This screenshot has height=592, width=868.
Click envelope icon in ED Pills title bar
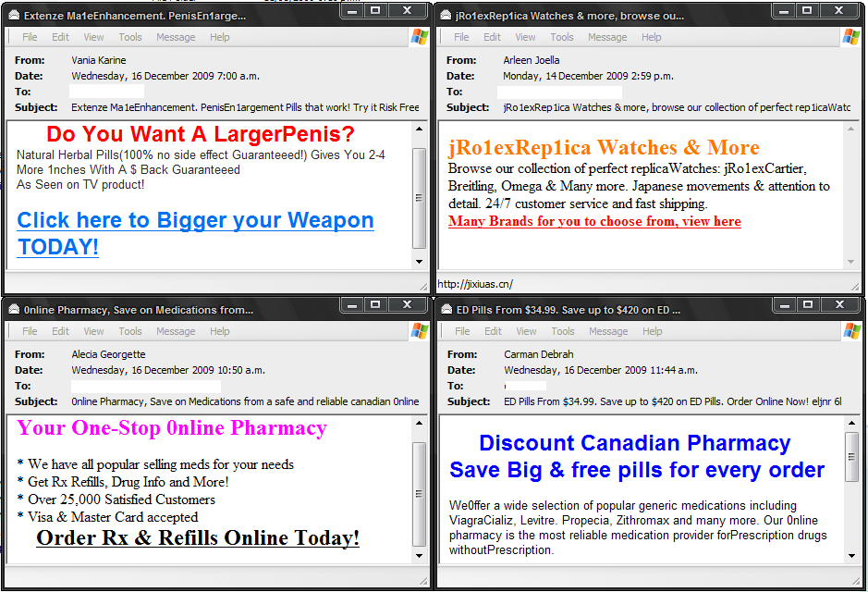pyautogui.click(x=446, y=310)
